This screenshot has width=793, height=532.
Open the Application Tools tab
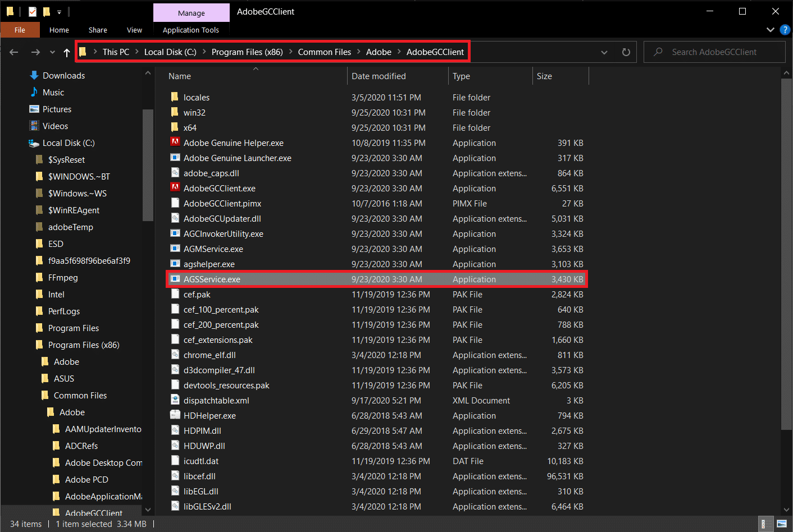191,30
